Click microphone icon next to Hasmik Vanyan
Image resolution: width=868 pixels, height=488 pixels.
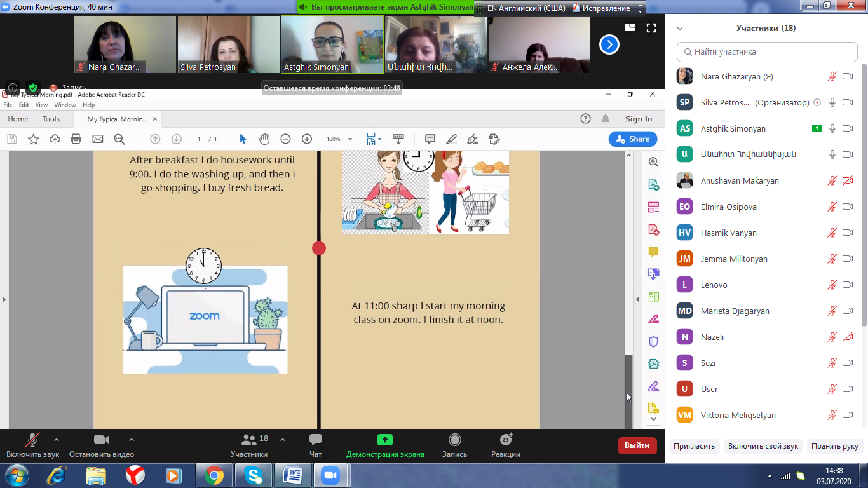point(832,233)
